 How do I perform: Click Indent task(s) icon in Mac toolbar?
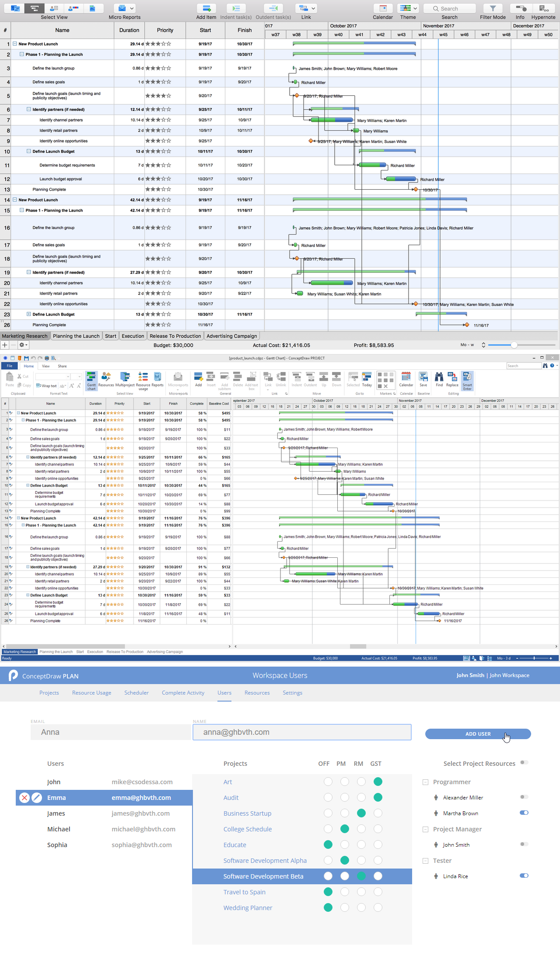(x=236, y=8)
